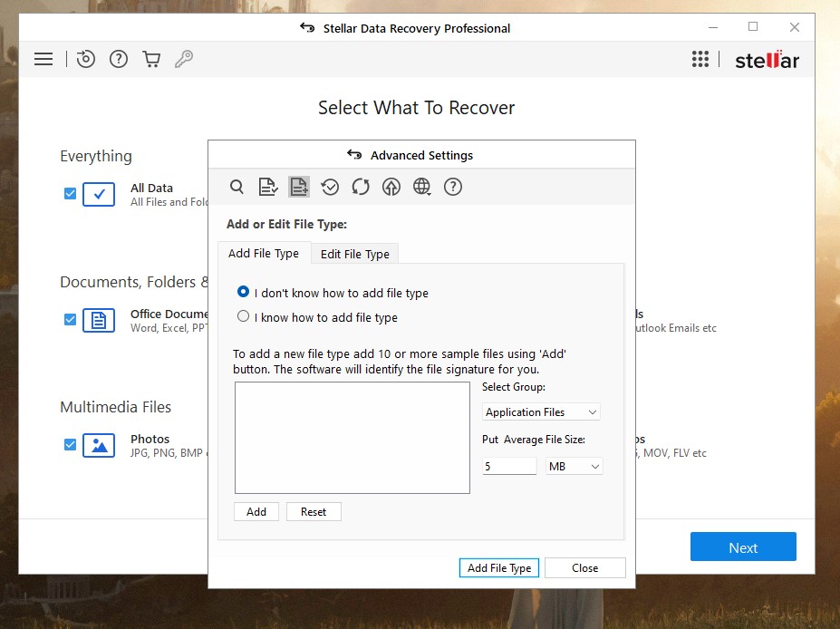840x629 pixels.
Task: Click the search preview settings icon
Action: click(237, 187)
